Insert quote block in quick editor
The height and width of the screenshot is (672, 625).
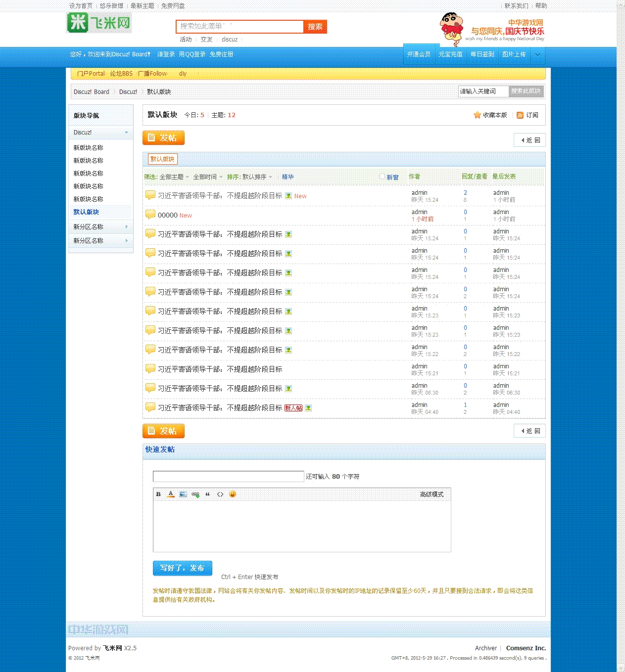pyautogui.click(x=208, y=494)
